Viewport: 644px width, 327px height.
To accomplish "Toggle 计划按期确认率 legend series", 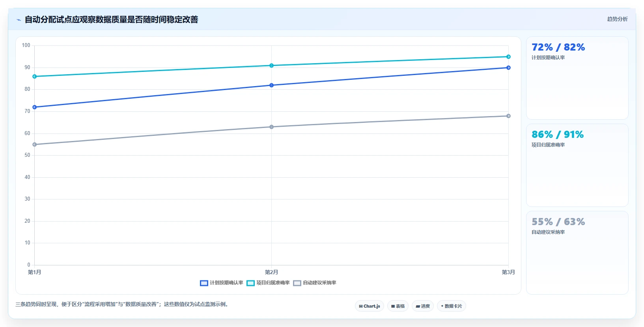I will (222, 283).
